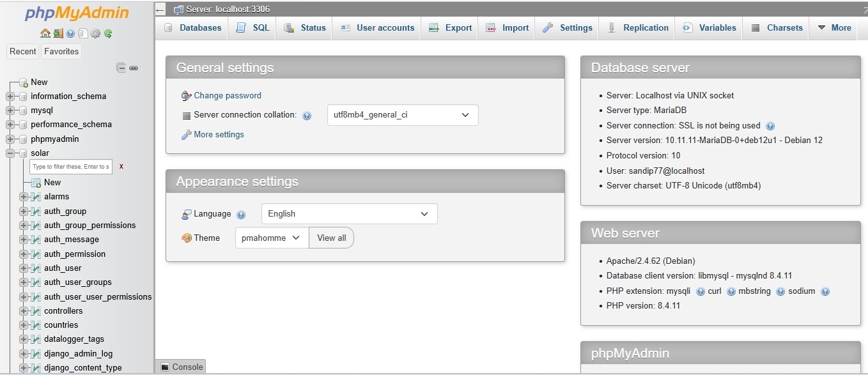Click the Server: localhost:3306 breadcrumb link
The image size is (868, 375).
[228, 10]
